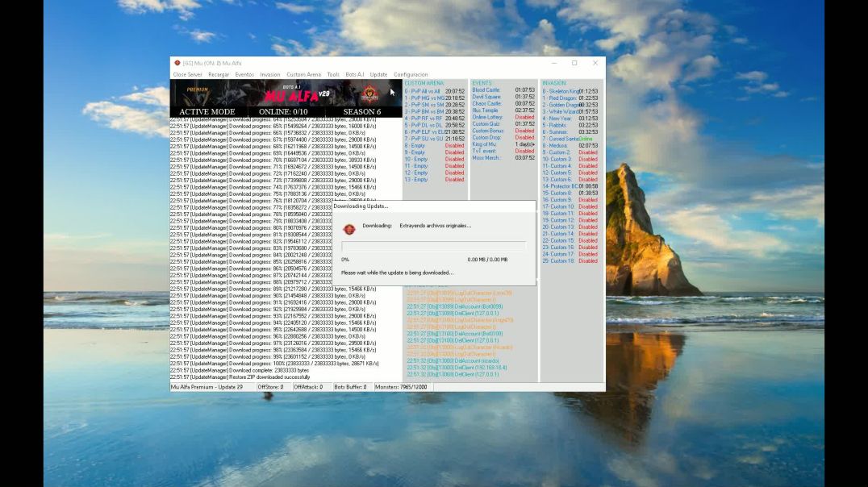Expand the Invasion menu
868x487 pixels.
coord(270,75)
